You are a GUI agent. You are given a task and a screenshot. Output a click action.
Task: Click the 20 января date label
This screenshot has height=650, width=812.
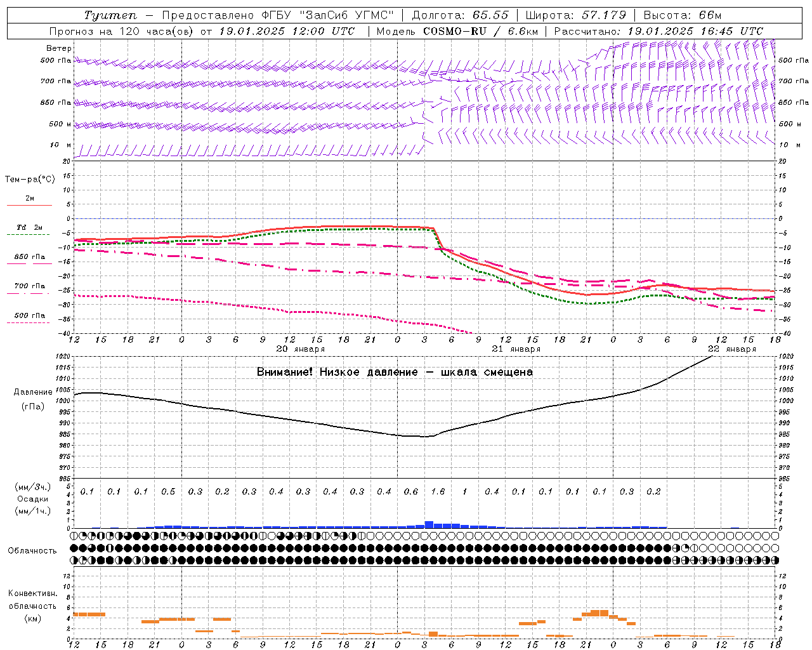click(x=301, y=349)
